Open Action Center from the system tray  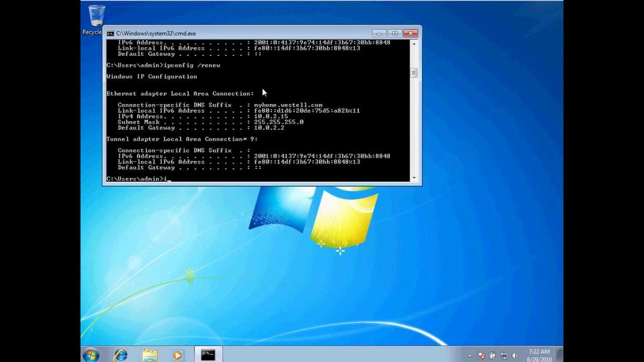click(x=481, y=355)
